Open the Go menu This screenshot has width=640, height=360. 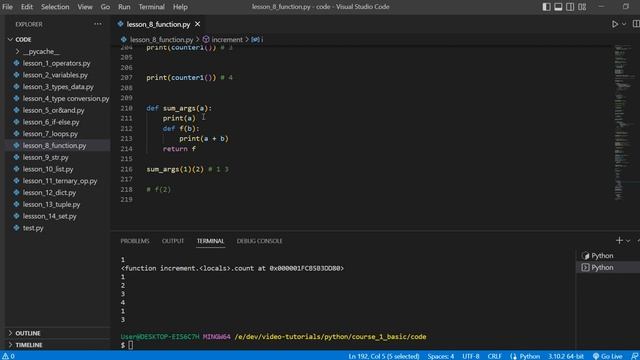point(105,7)
